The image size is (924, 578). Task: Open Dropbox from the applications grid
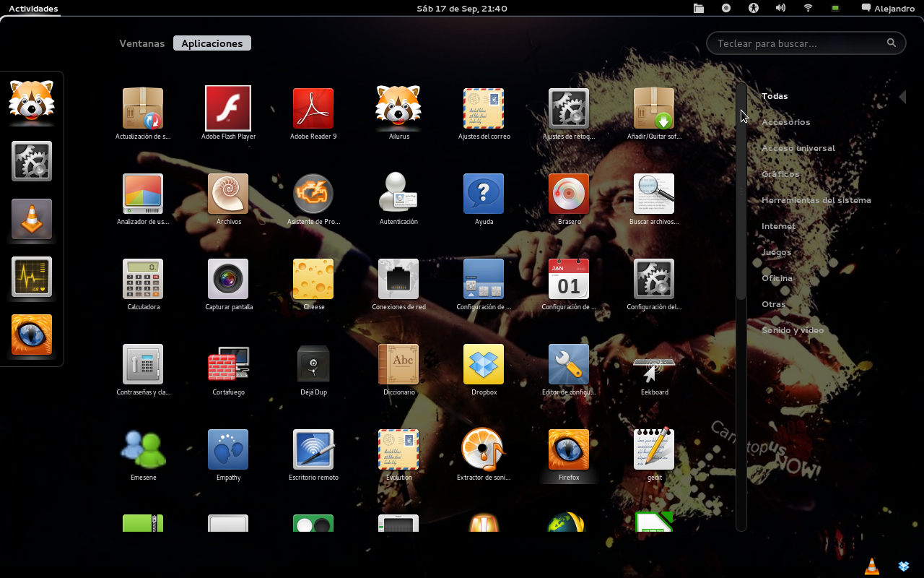point(484,364)
